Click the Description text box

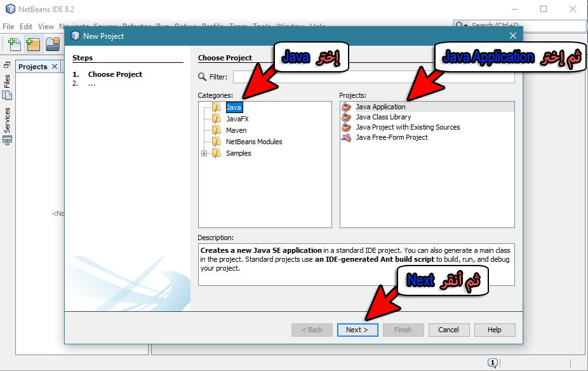(356, 264)
